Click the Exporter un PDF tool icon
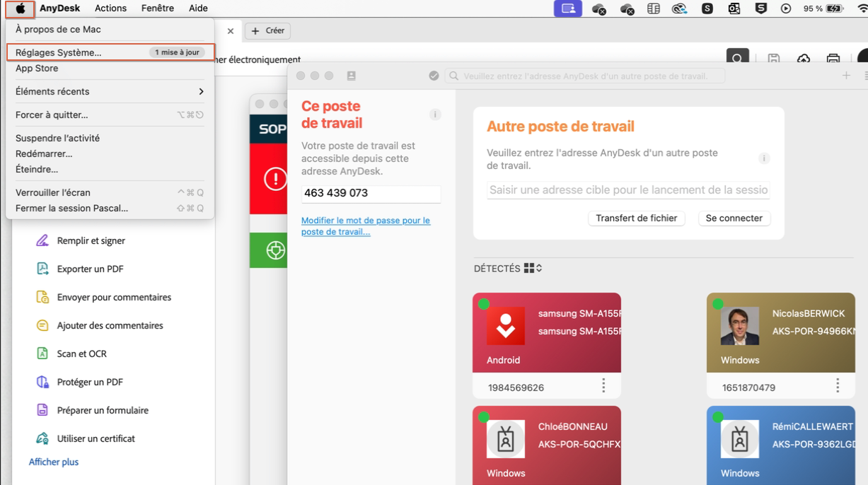This screenshot has height=485, width=868. click(x=42, y=269)
